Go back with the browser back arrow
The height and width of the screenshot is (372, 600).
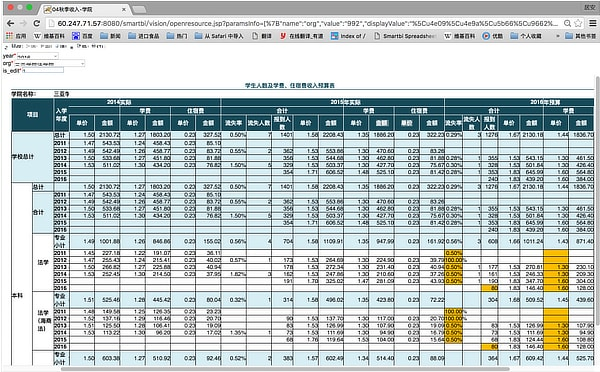(10, 23)
